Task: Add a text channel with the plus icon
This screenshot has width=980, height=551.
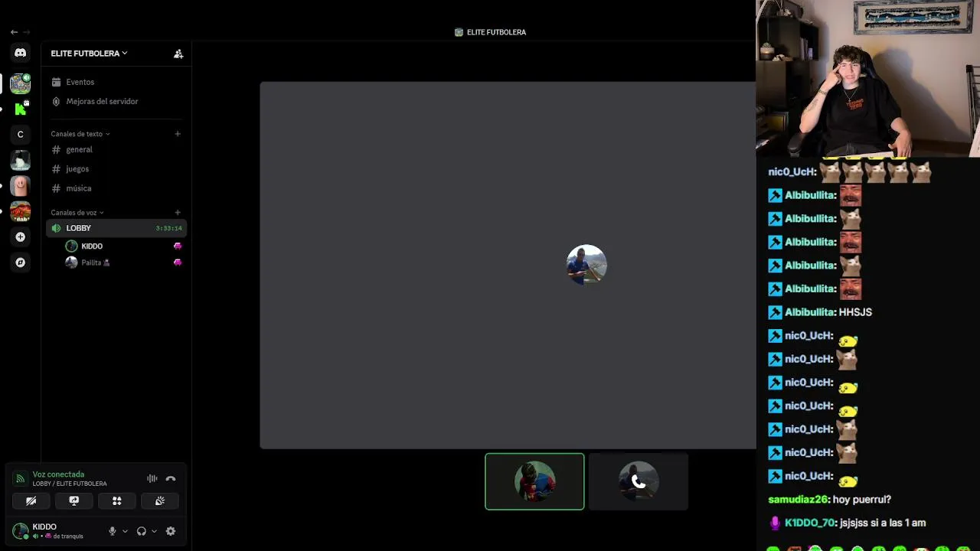Action: point(178,134)
